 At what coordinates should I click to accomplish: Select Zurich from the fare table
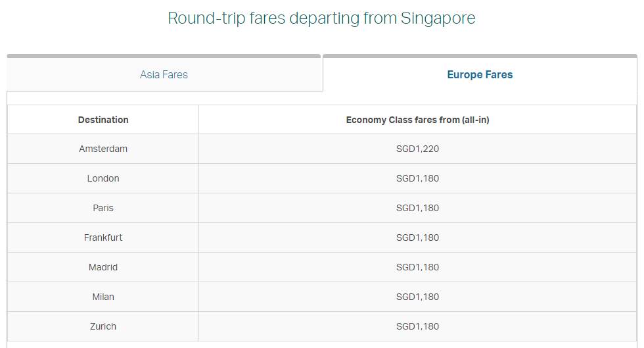[103, 326]
